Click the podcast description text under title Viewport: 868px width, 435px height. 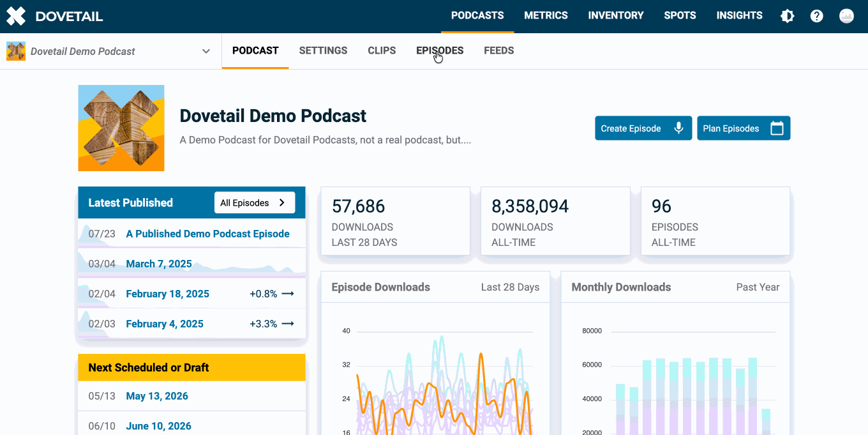[325, 140]
